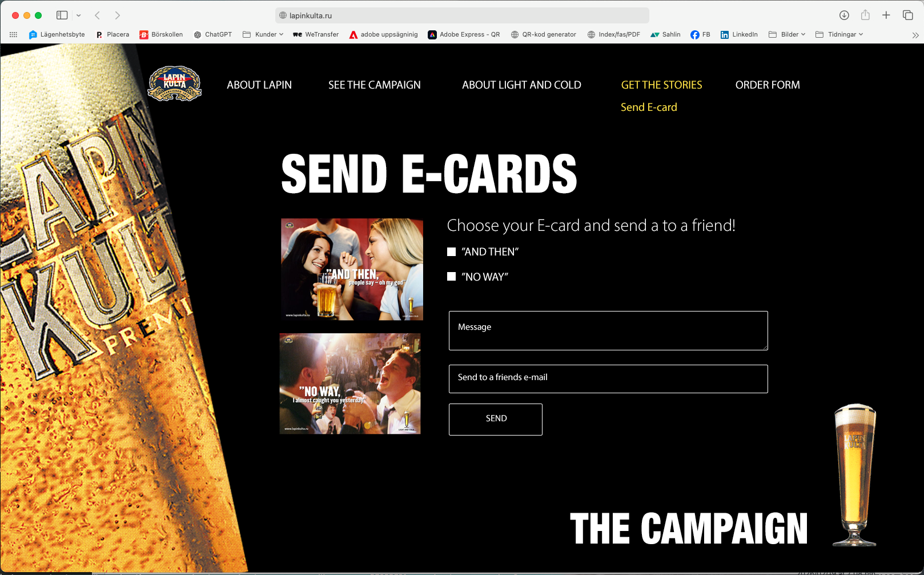Expand the Kunder bookmarks folder
Viewport: 924px width, 575px height.
263,35
